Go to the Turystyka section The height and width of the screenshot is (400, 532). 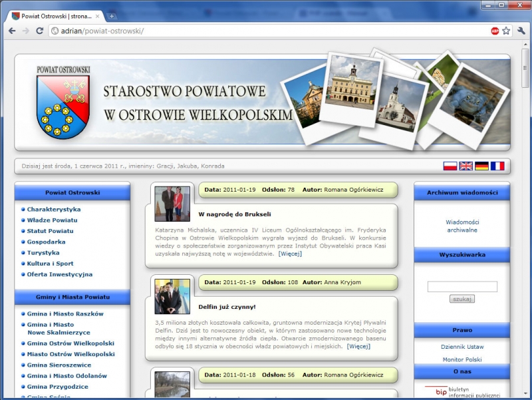43,253
